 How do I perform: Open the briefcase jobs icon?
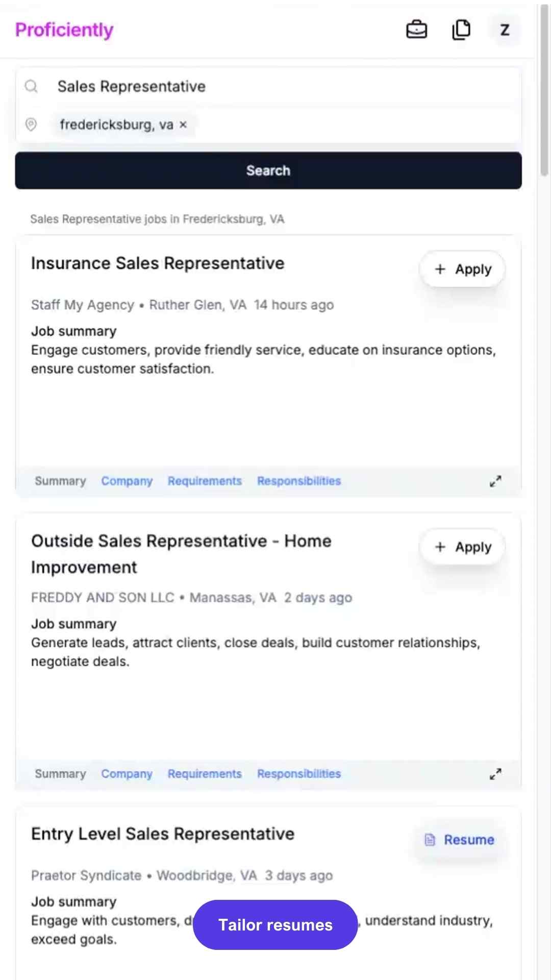(416, 30)
